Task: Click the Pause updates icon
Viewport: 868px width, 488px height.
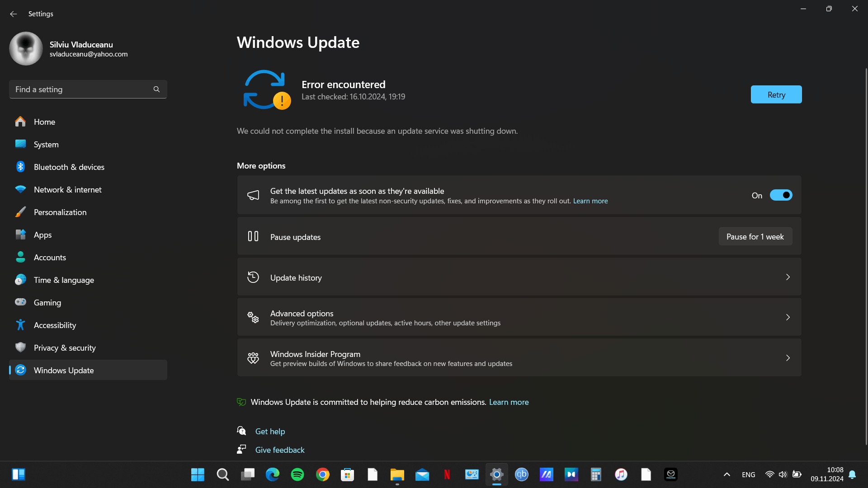Action: point(253,236)
